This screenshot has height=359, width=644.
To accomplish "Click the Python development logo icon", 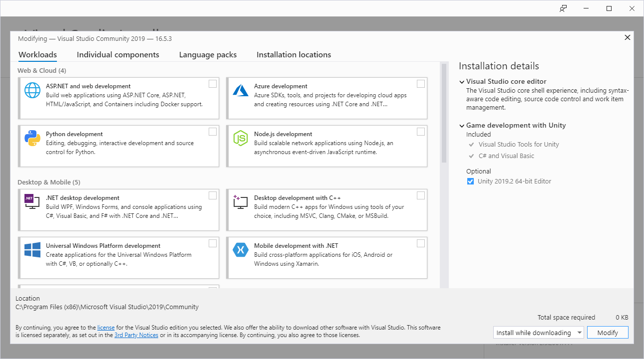I will [x=32, y=138].
